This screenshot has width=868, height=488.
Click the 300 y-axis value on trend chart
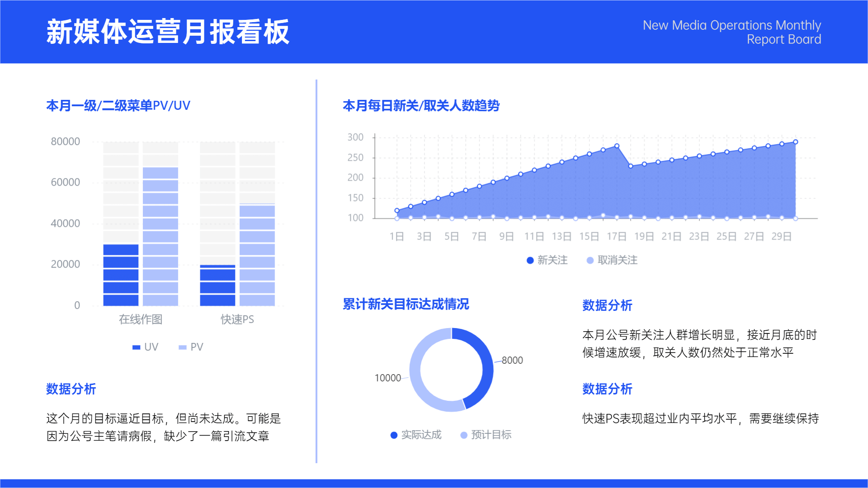click(x=355, y=137)
